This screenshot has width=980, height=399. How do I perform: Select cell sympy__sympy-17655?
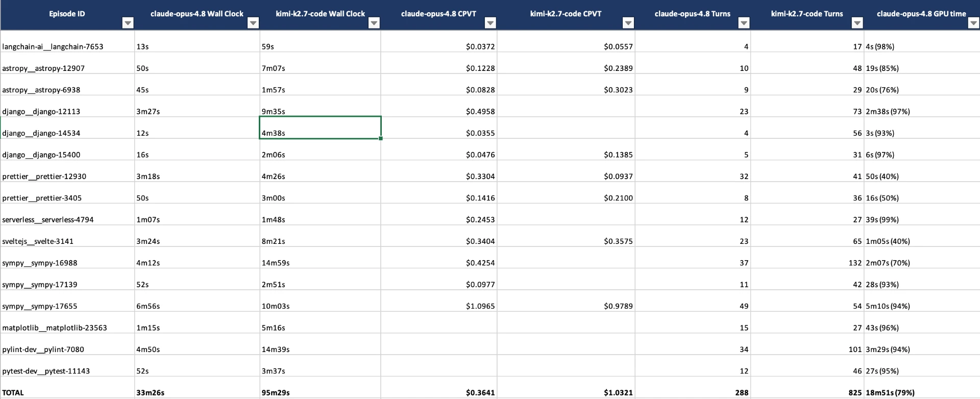(x=67, y=301)
